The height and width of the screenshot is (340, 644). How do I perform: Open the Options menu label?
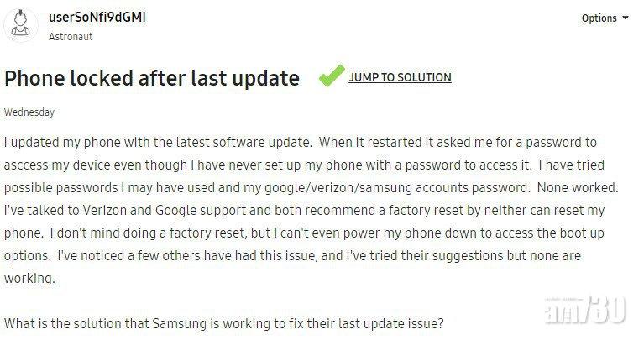599,18
